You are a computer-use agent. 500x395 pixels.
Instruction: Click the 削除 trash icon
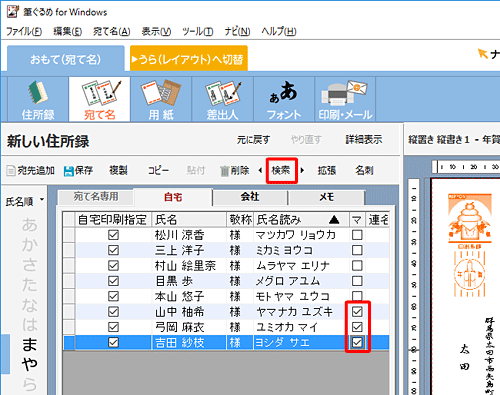(x=224, y=171)
